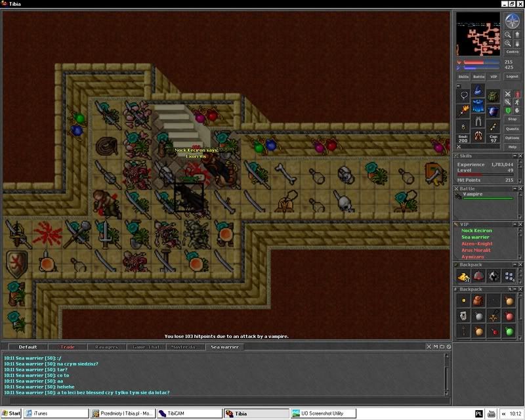Viewport: 525px width, 420px height.
Task: Pick the steel helmet in Backpack
Action: click(x=494, y=276)
